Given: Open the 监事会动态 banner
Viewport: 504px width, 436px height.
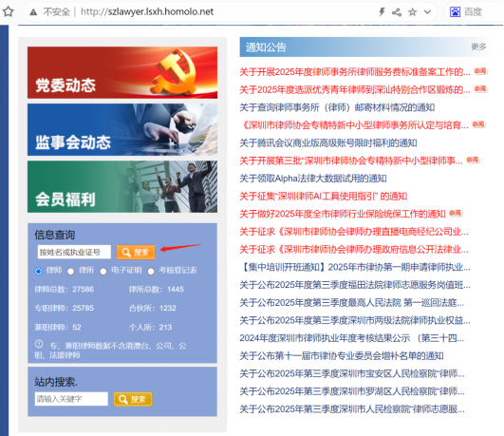Looking at the screenshot, I should 122,130.
